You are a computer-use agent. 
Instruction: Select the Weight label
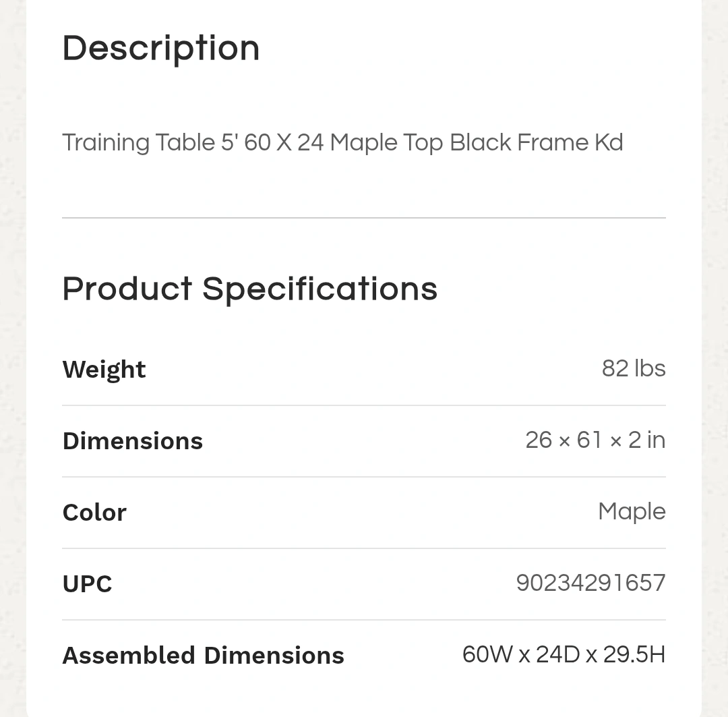pyautogui.click(x=104, y=370)
